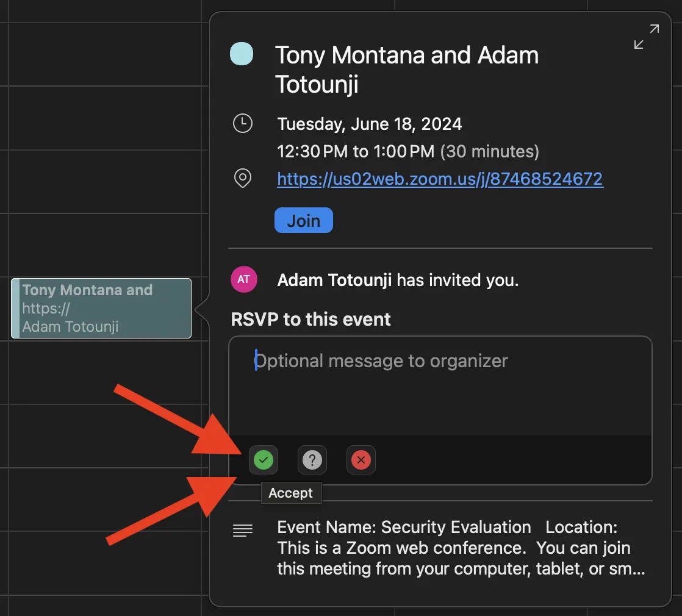The width and height of the screenshot is (682, 616).
Task: Select the Tony Montana event block in calendar
Action: (101, 308)
